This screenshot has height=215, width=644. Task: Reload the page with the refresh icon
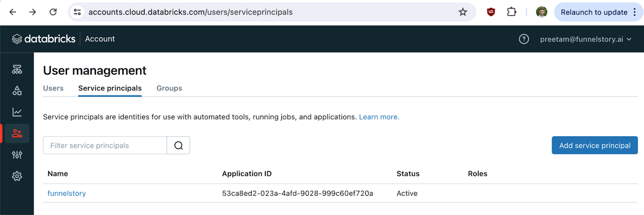(x=53, y=12)
